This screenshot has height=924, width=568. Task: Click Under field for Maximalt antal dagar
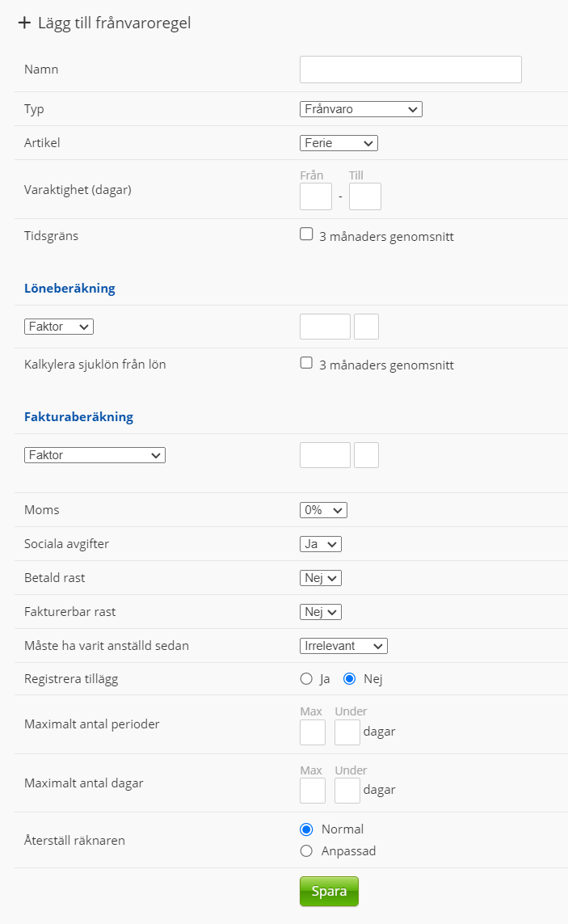[347, 791]
